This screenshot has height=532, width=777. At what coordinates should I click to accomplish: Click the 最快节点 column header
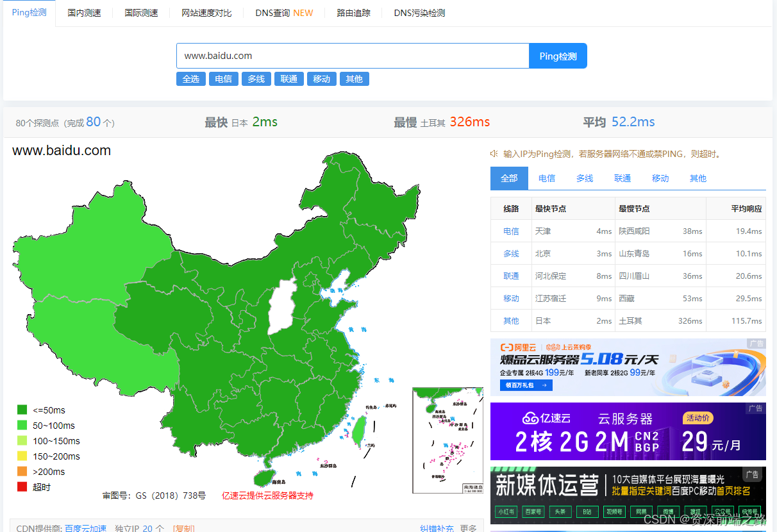(551, 208)
